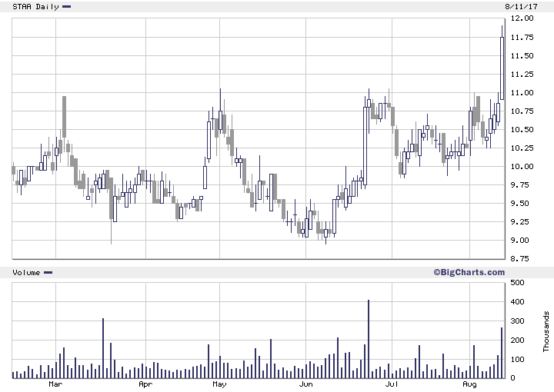Click the 9.25 price axis label
This screenshot has height=392, width=554.
(519, 221)
